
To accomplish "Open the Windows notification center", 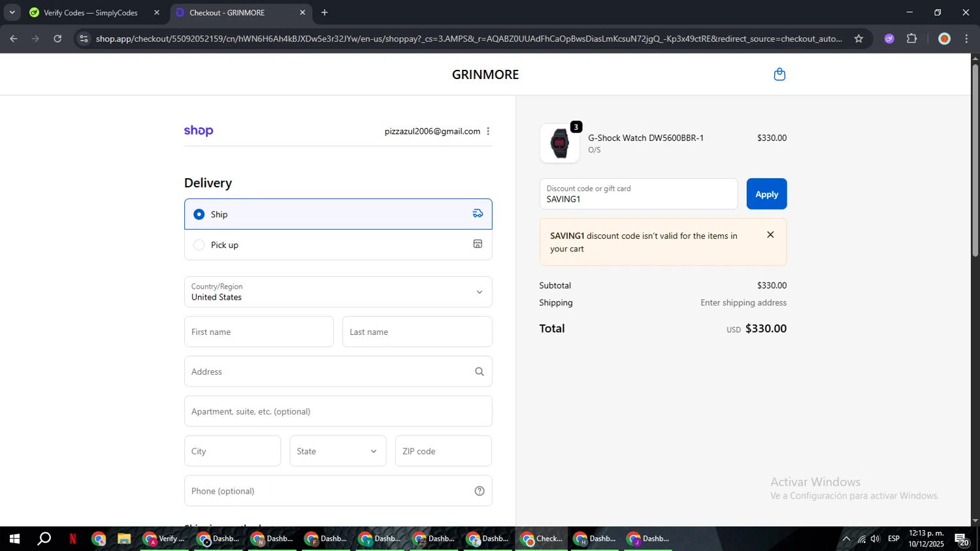I will point(962,539).
